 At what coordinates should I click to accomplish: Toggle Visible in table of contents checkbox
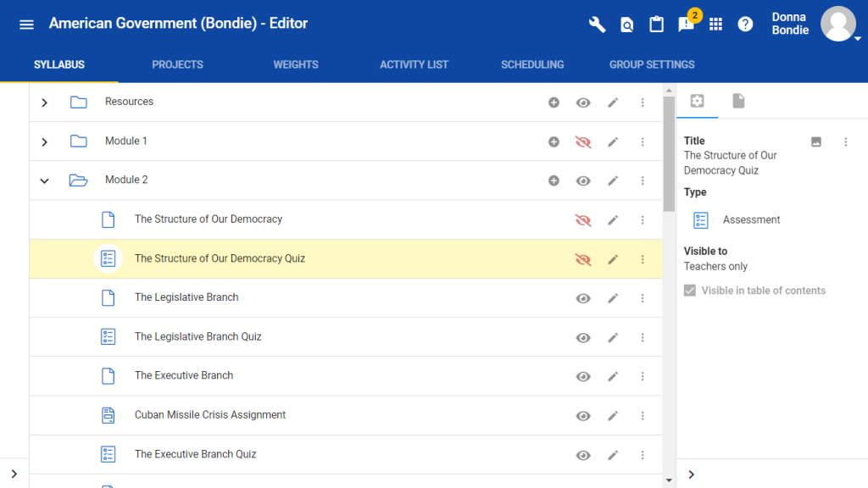691,291
